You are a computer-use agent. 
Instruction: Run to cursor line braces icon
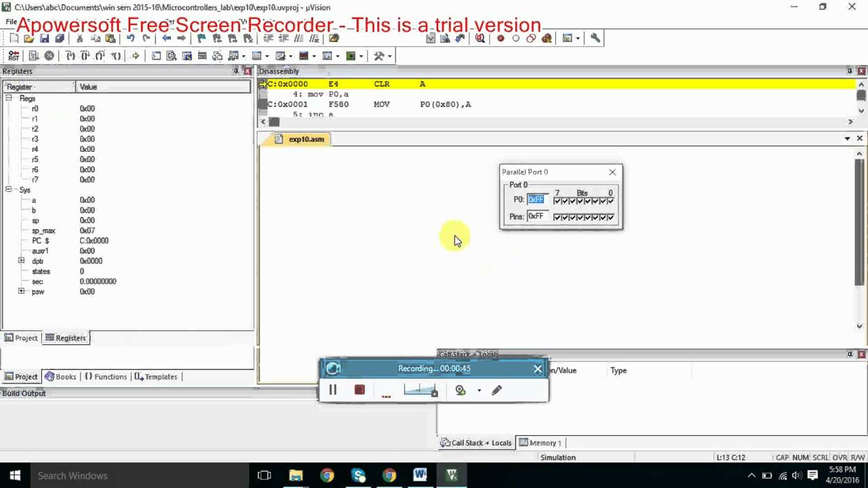(116, 56)
